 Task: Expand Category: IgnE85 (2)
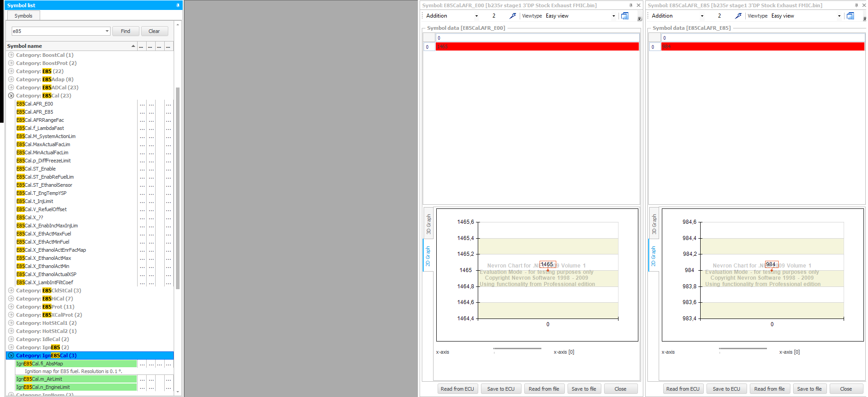(11, 347)
